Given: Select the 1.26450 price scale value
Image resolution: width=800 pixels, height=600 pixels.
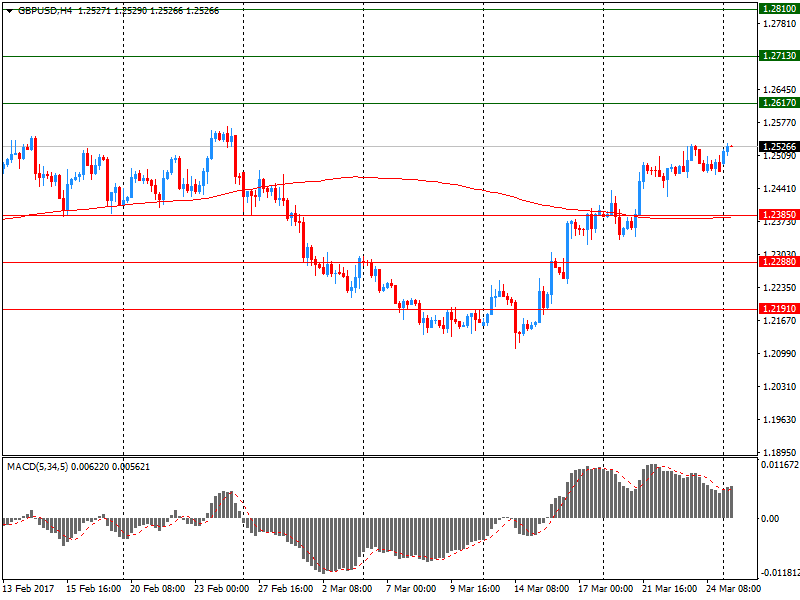Looking at the screenshot, I should 779,89.
